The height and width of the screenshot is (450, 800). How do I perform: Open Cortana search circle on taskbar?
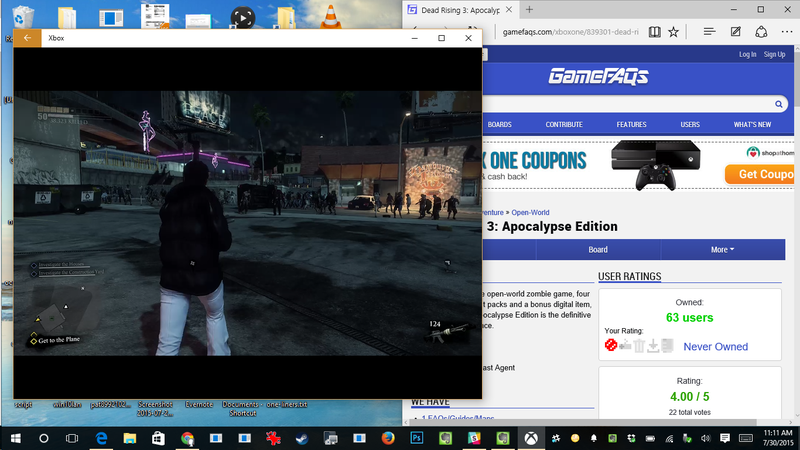pos(43,438)
